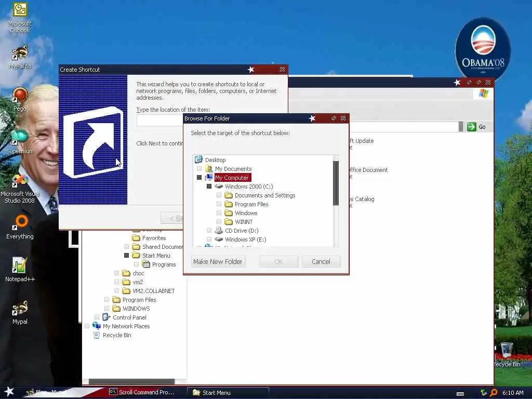Select the Pego desktop shortcut
Viewport: 532px width, 399px height.
[x=20, y=99]
